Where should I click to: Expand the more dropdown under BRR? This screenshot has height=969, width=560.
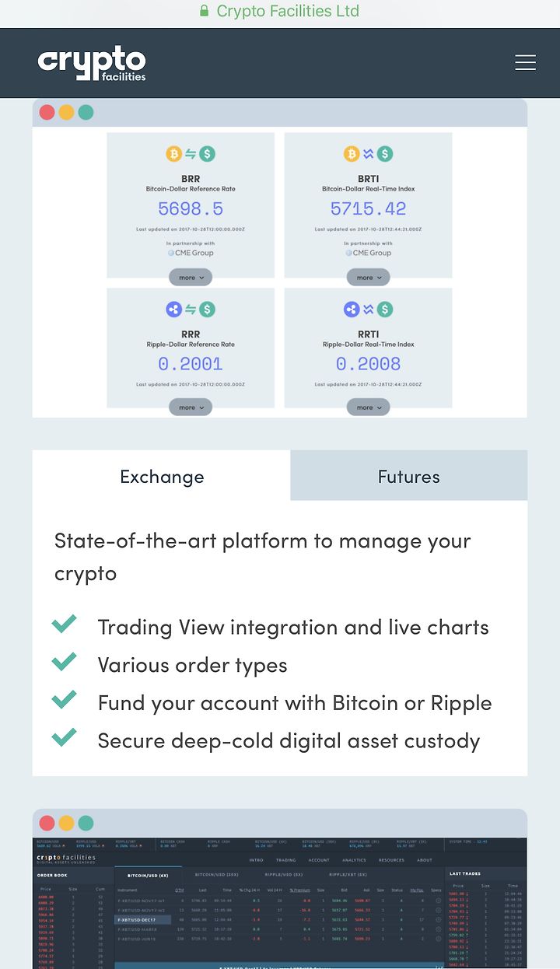(x=191, y=277)
